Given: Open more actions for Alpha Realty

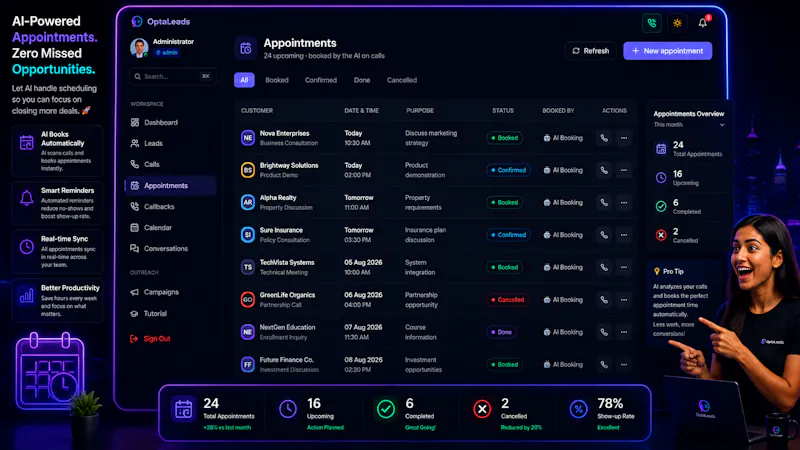Looking at the screenshot, I should click(623, 203).
